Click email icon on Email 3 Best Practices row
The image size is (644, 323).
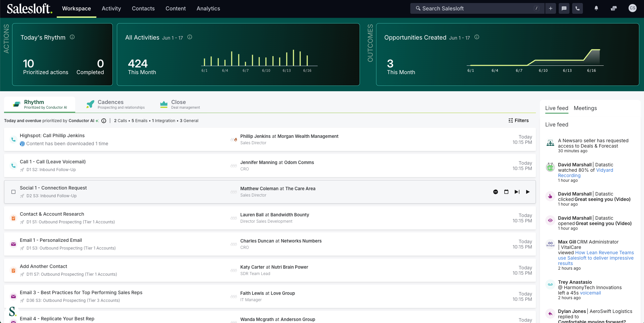13,297
